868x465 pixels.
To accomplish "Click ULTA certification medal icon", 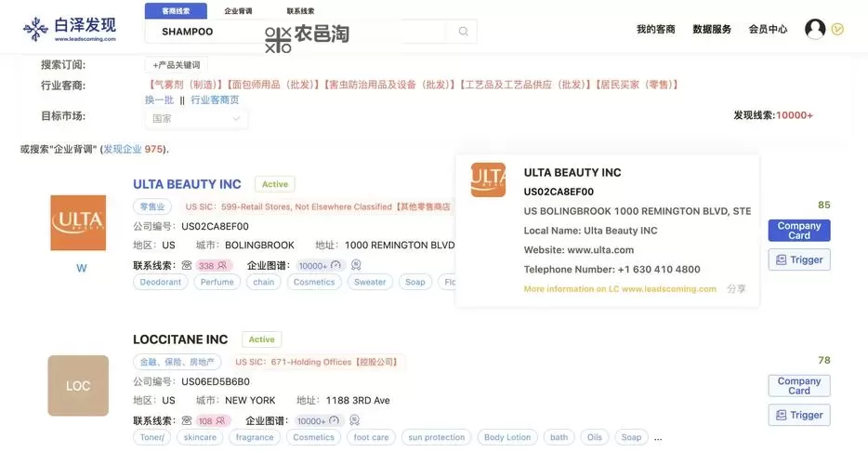I will coord(356,265).
